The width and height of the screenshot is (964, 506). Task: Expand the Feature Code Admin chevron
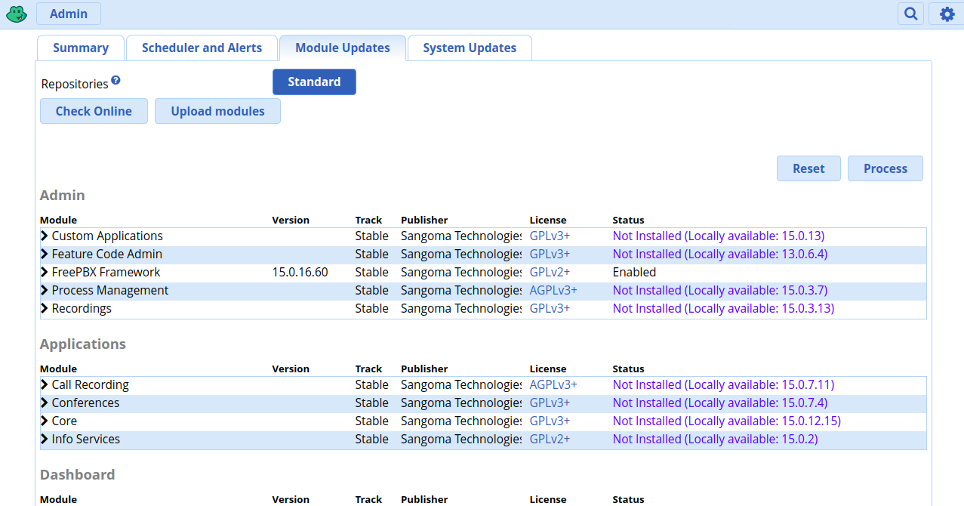(44, 254)
